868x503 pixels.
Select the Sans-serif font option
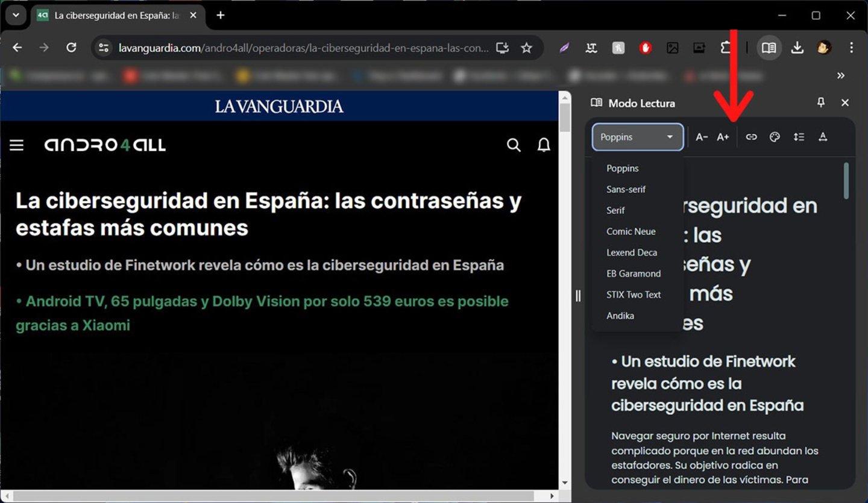pyautogui.click(x=638, y=189)
